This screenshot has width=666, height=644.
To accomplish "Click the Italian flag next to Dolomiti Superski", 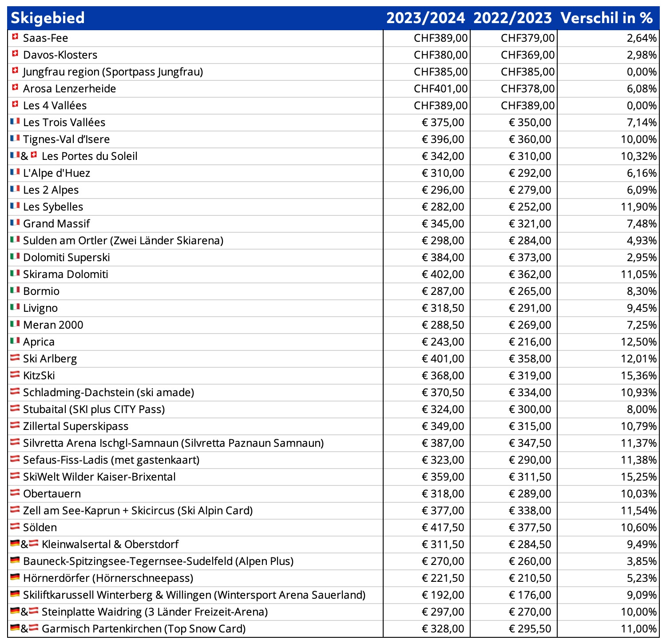I will [15, 256].
